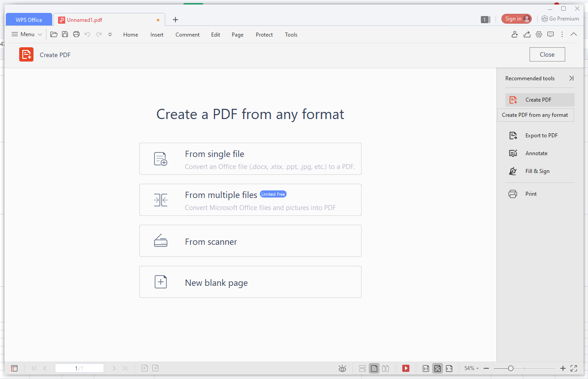Toggle the navigation pane in status bar
This screenshot has height=379, width=588.
click(14, 368)
